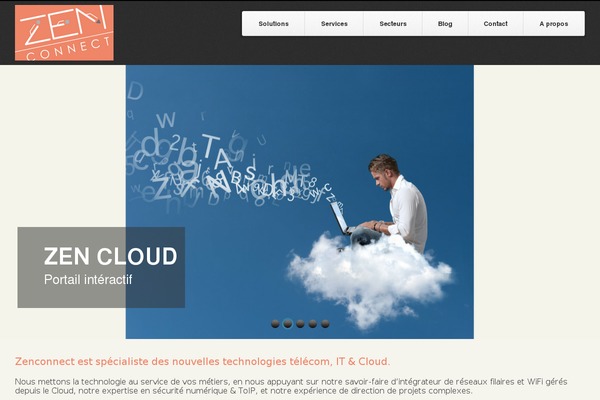This screenshot has height=400, width=600.
Task: Open the A propos page
Action: coord(554,24)
